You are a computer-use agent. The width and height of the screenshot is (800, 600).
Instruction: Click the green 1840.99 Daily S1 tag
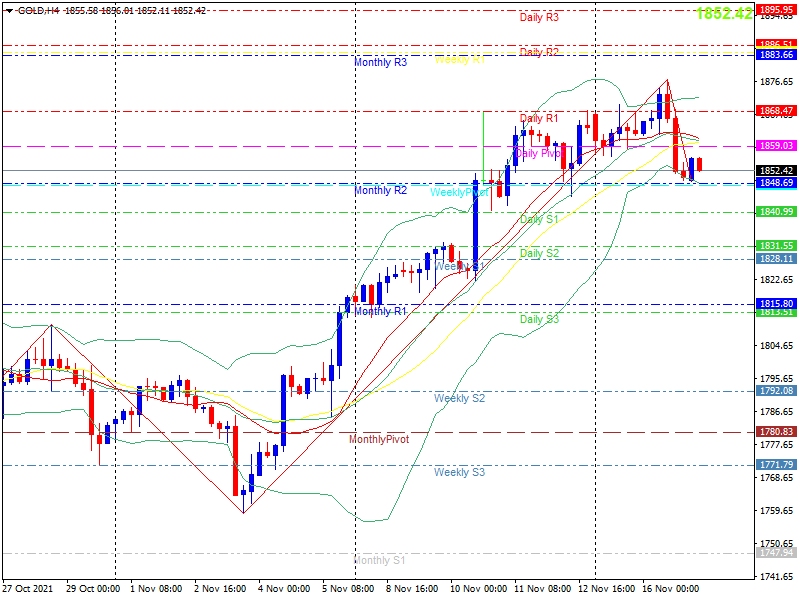pyautogui.click(x=776, y=212)
